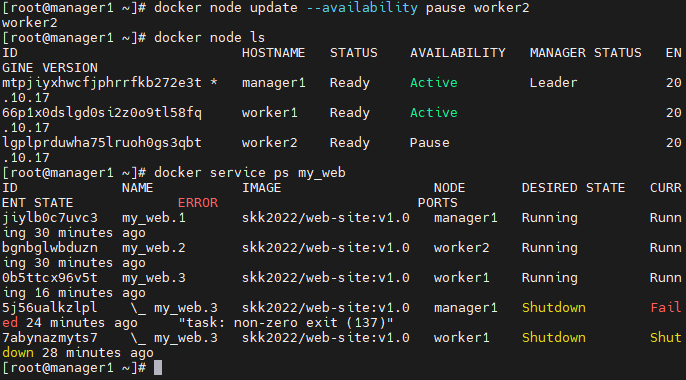Image resolution: width=686 pixels, height=380 pixels.
Task: Click worker1 hostname in node list
Action: (x=270, y=113)
